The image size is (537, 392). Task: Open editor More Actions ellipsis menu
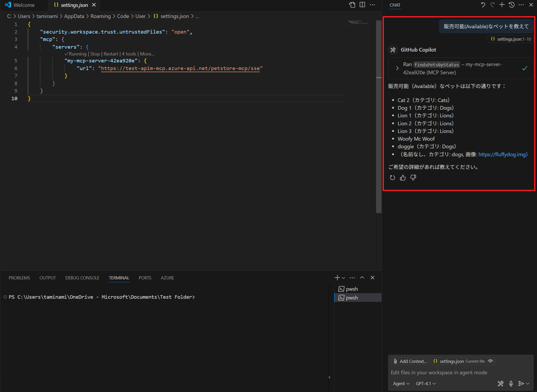[x=372, y=5]
